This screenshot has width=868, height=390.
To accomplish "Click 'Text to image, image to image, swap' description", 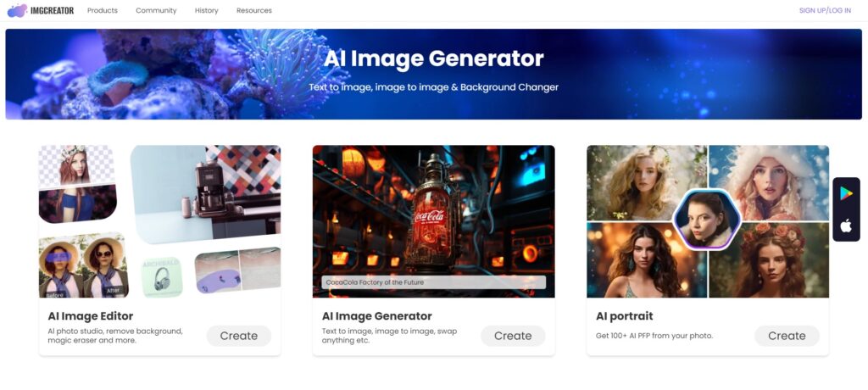I will click(390, 336).
